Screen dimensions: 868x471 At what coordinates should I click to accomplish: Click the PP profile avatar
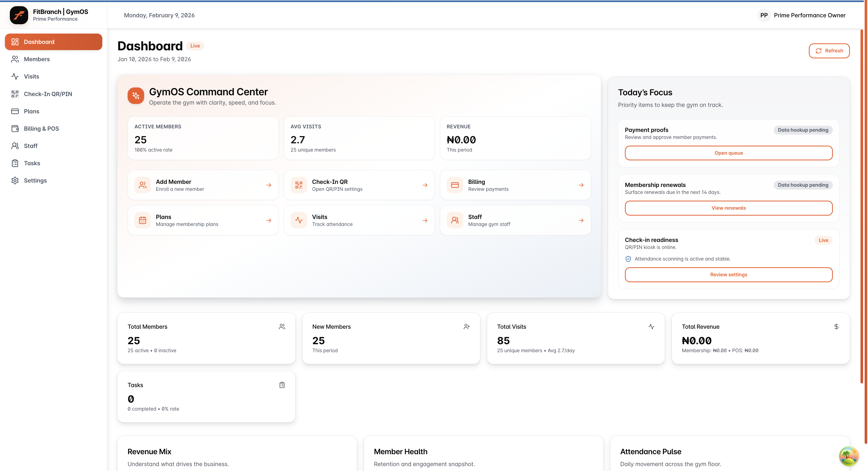[764, 15]
